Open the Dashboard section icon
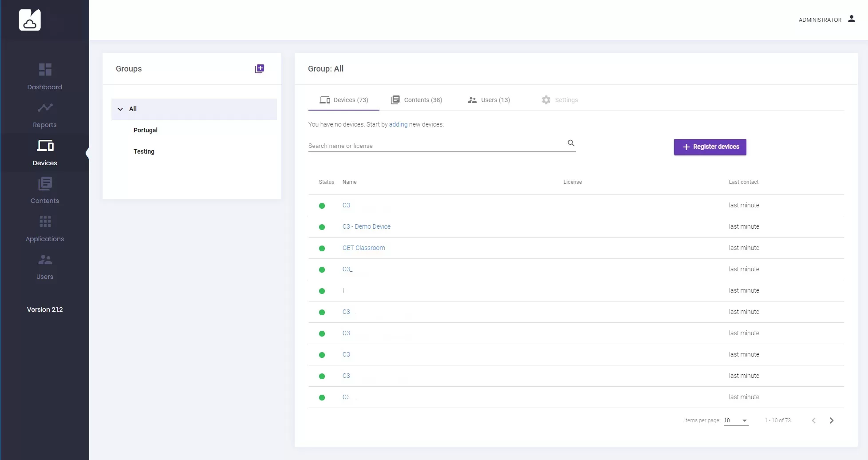This screenshot has width=868, height=460. pyautogui.click(x=45, y=69)
